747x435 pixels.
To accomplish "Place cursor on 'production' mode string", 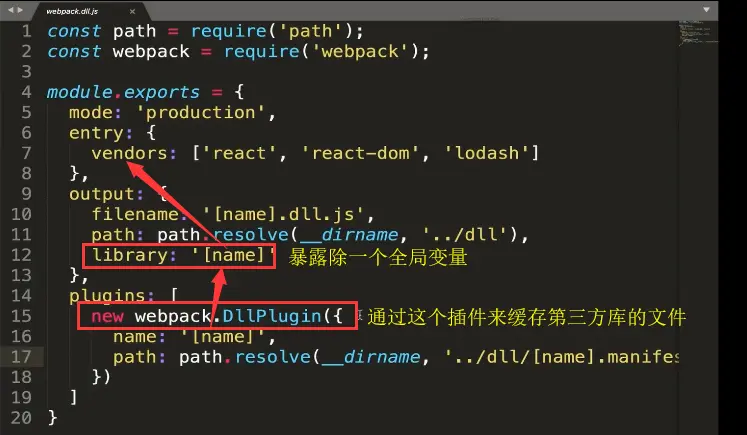I will (200, 113).
